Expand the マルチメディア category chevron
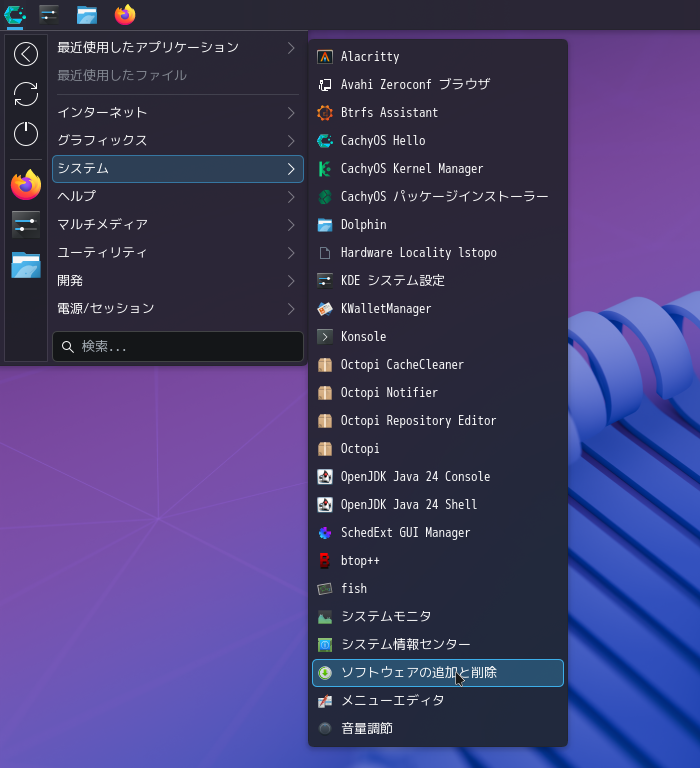The height and width of the screenshot is (768, 700). [291, 225]
